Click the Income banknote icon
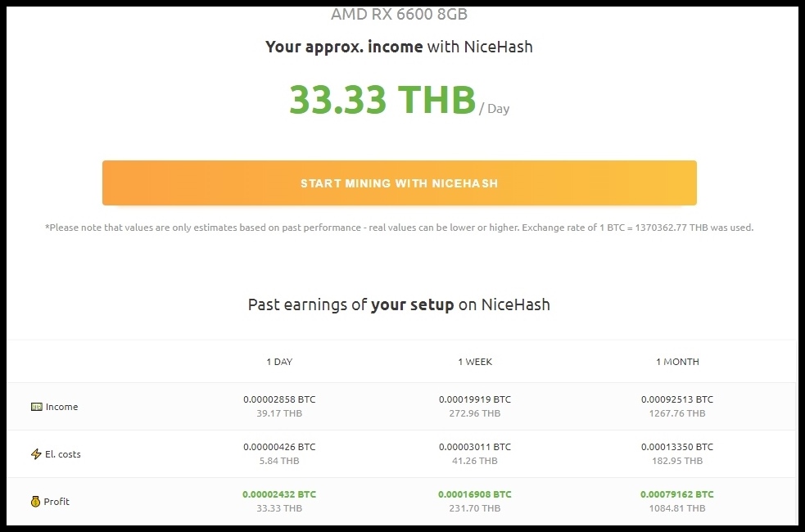This screenshot has width=805, height=532. click(x=37, y=407)
